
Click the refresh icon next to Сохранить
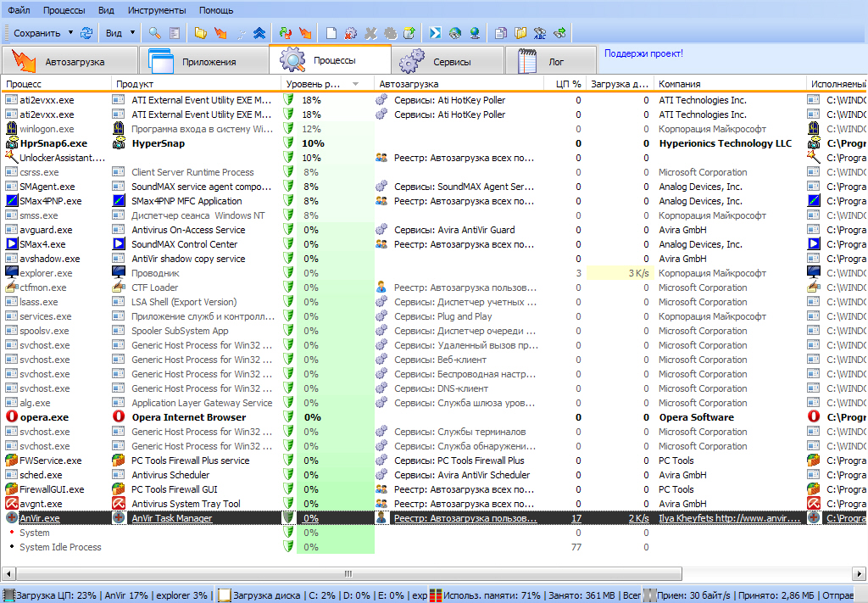coord(86,33)
